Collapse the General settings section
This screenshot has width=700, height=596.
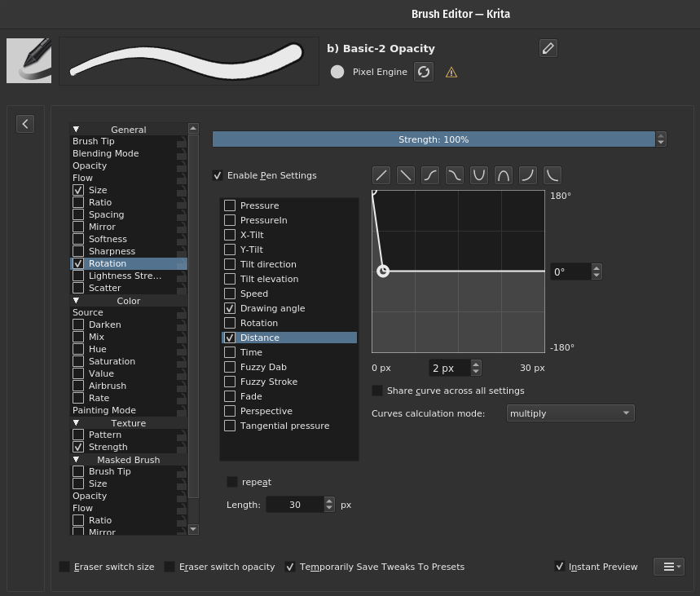point(77,130)
